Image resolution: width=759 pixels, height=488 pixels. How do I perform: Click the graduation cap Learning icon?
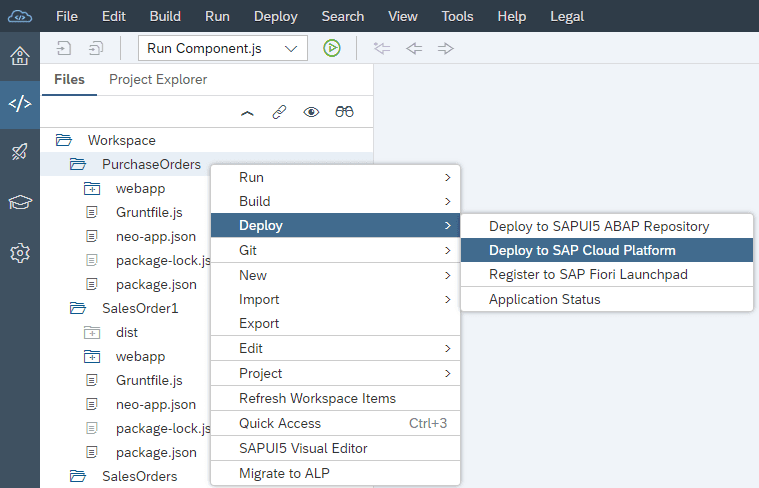(19, 202)
